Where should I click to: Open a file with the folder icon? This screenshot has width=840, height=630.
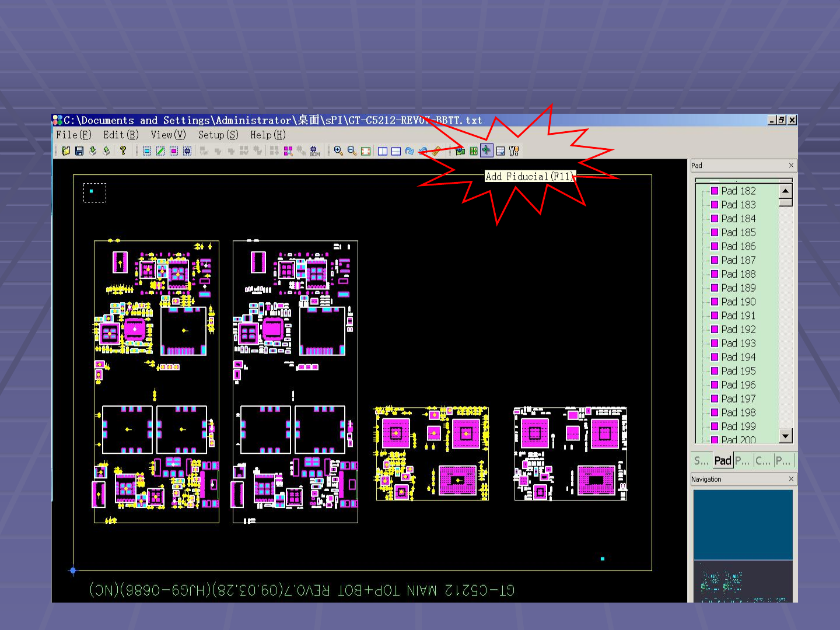point(66,151)
